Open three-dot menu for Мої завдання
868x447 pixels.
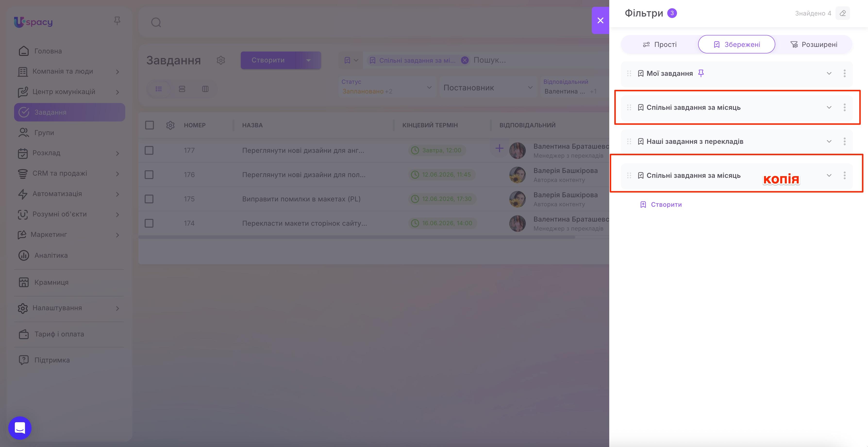(844, 73)
